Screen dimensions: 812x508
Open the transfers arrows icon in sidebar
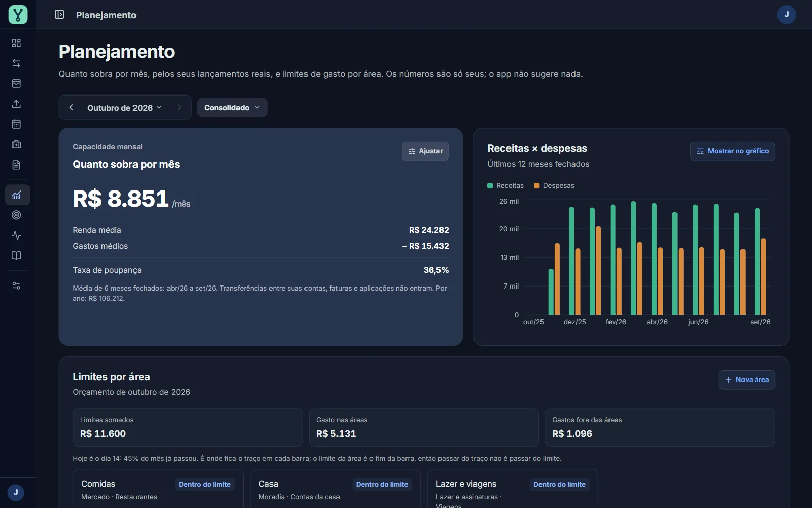[16, 63]
